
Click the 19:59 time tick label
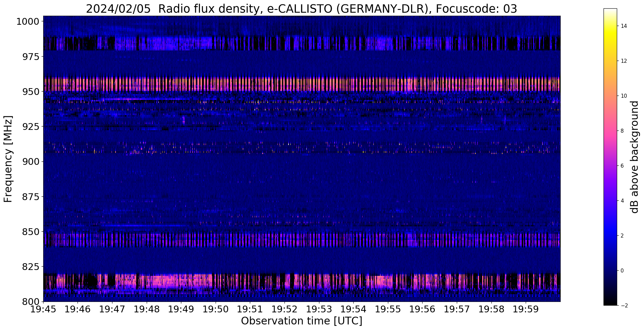click(526, 309)
